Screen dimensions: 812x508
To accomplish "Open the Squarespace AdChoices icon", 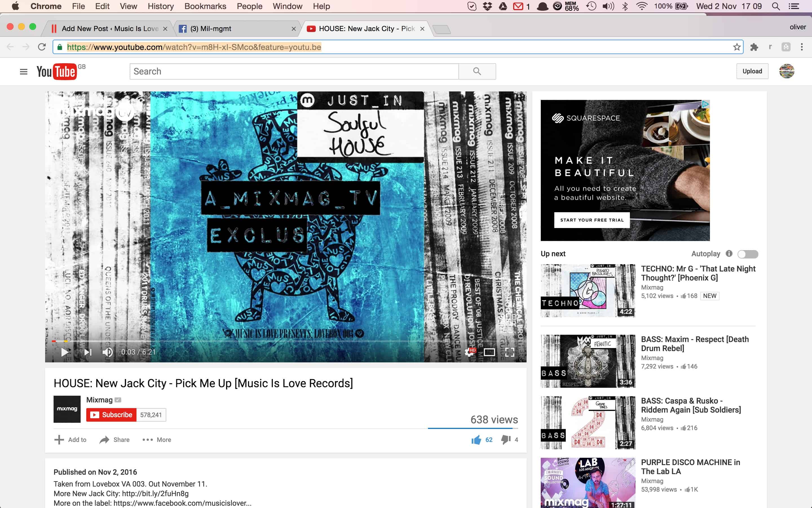I will pyautogui.click(x=706, y=104).
